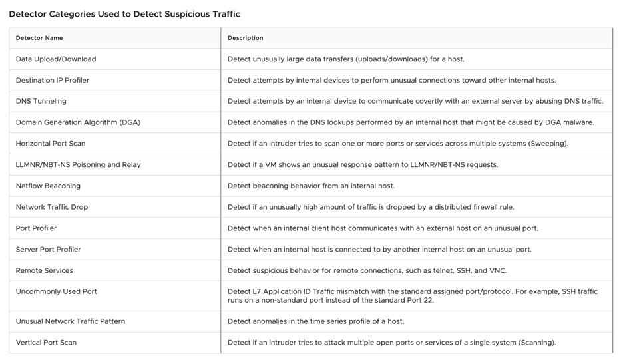Click the Horizontal Port Scan detector name
Viewport: 623px width, 364px height.
pyautogui.click(x=51, y=144)
